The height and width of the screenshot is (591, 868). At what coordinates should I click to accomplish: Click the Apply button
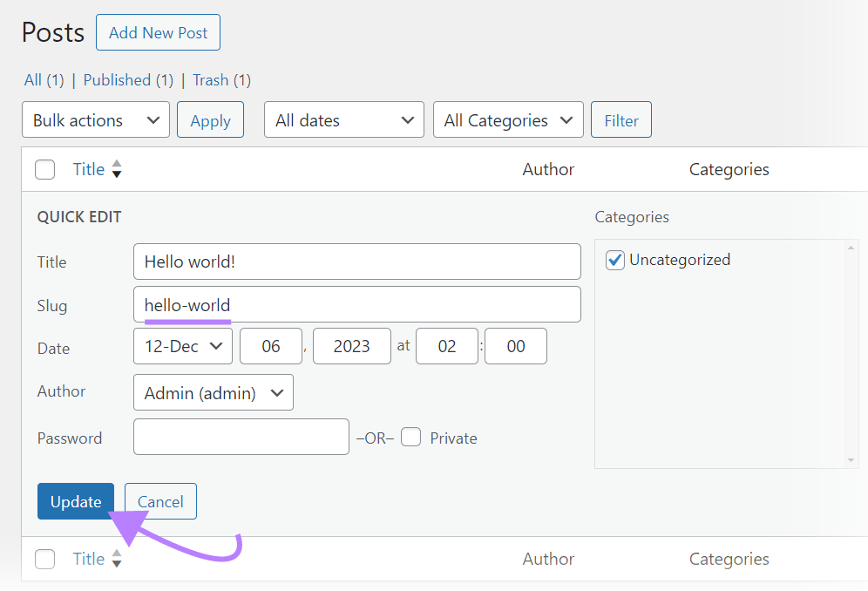[210, 119]
